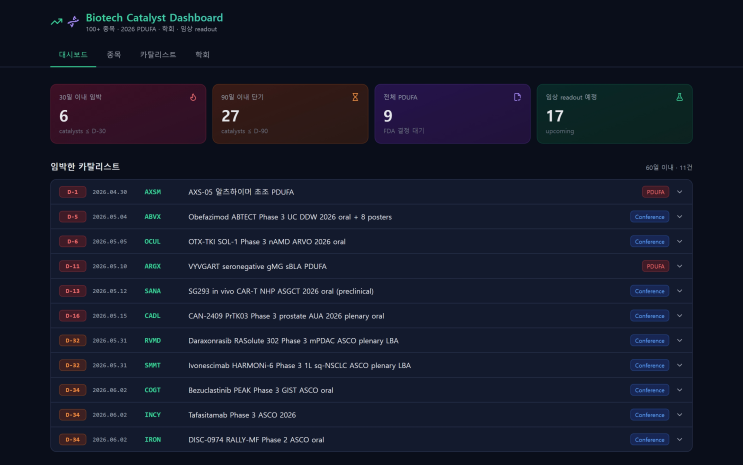This screenshot has width=743, height=465.
Task: Switch to the 대시보드 tab
Action: tap(73, 55)
